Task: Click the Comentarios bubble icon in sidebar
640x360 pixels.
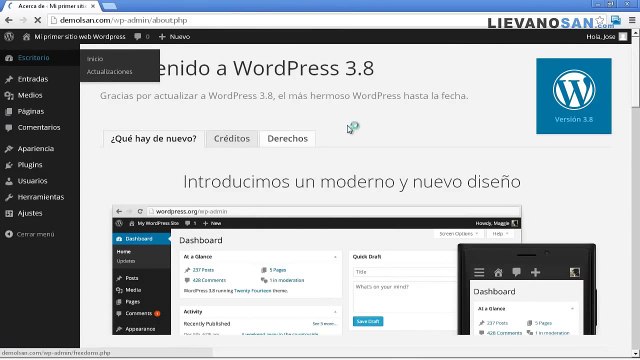Action: pyautogui.click(x=9, y=128)
